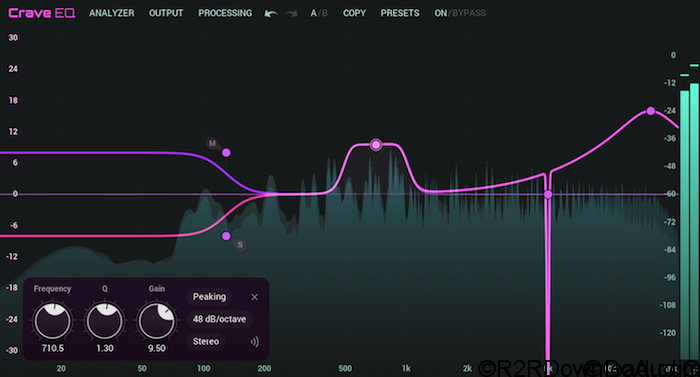700x377 pixels.
Task: Toggle the A/B comparison state
Action: pyautogui.click(x=319, y=13)
